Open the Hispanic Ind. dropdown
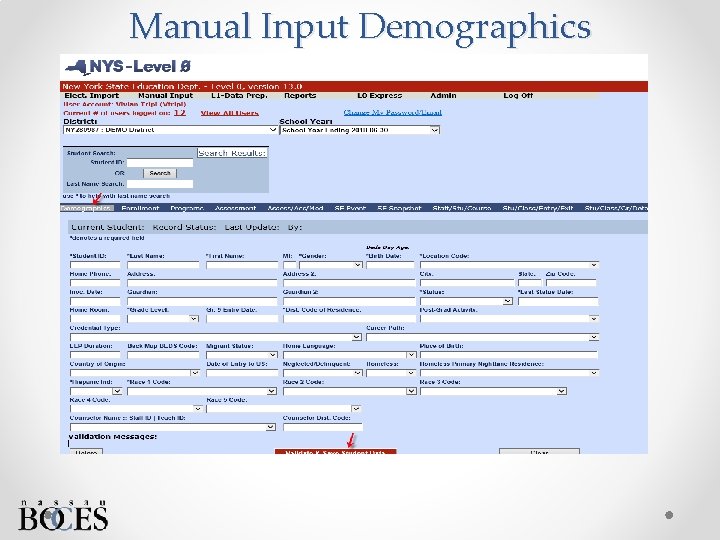This screenshot has height=540, width=720. click(96, 391)
